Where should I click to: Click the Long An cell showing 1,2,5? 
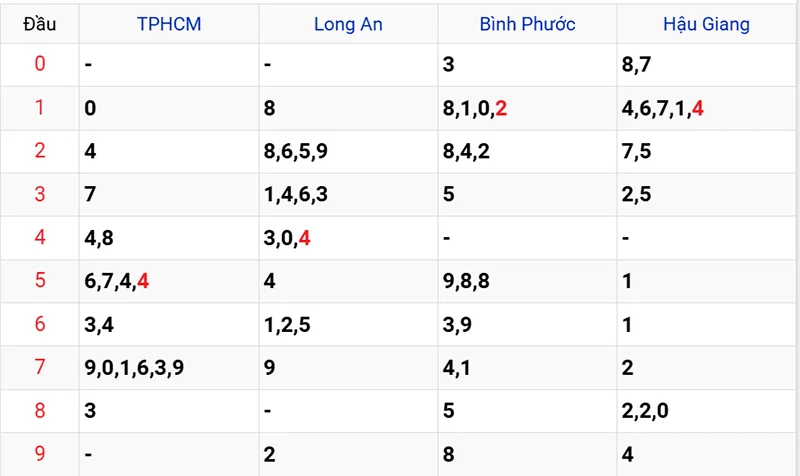[x=287, y=324]
